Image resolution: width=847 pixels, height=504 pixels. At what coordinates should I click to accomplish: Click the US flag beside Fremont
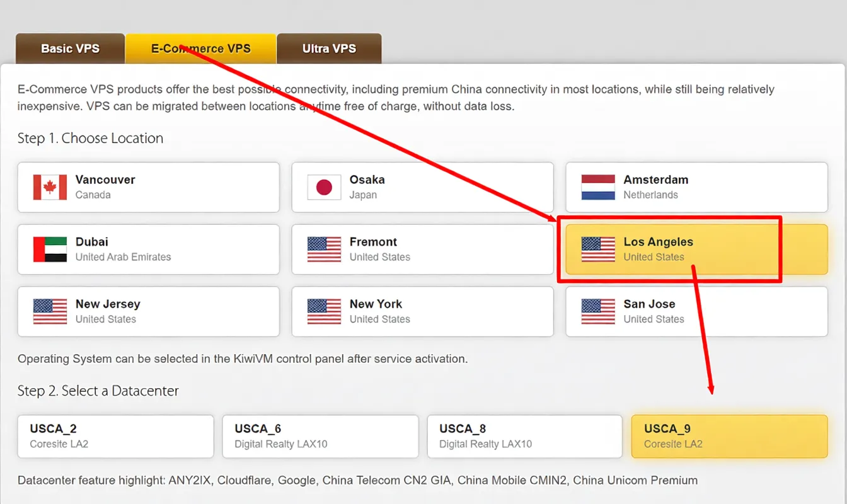pyautogui.click(x=324, y=249)
